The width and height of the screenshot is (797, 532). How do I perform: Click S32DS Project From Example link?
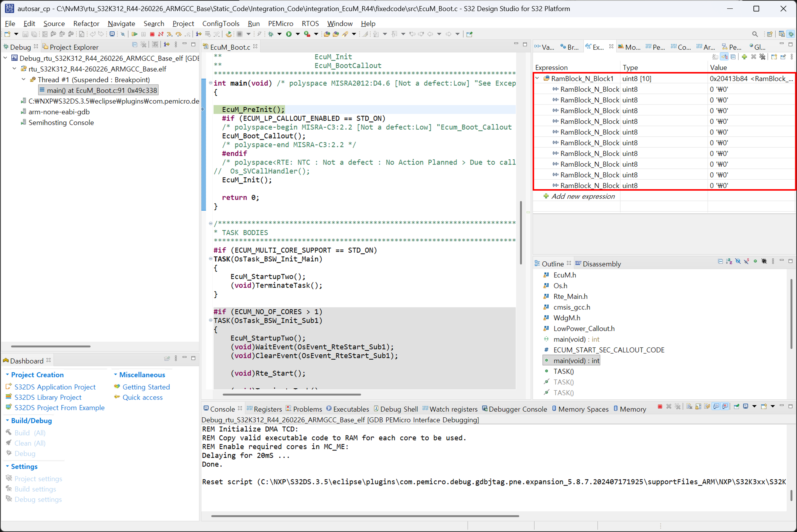point(59,408)
